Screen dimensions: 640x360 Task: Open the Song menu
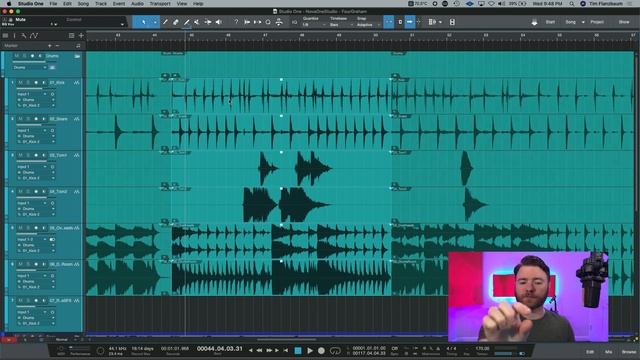click(x=83, y=3)
